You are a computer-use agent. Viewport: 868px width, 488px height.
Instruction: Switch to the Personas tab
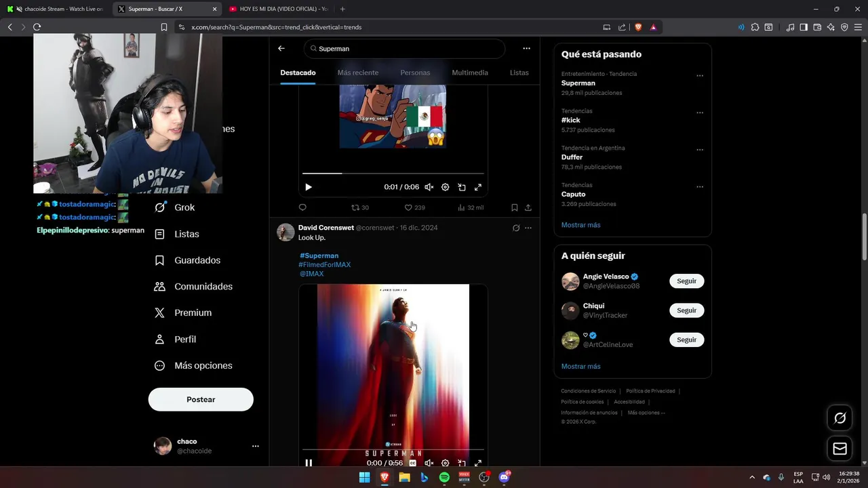(x=415, y=73)
